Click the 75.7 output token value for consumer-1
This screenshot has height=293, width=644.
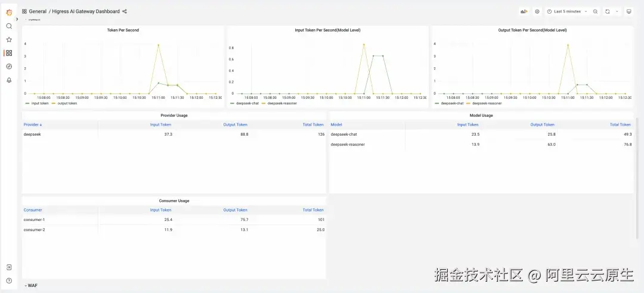tap(244, 220)
